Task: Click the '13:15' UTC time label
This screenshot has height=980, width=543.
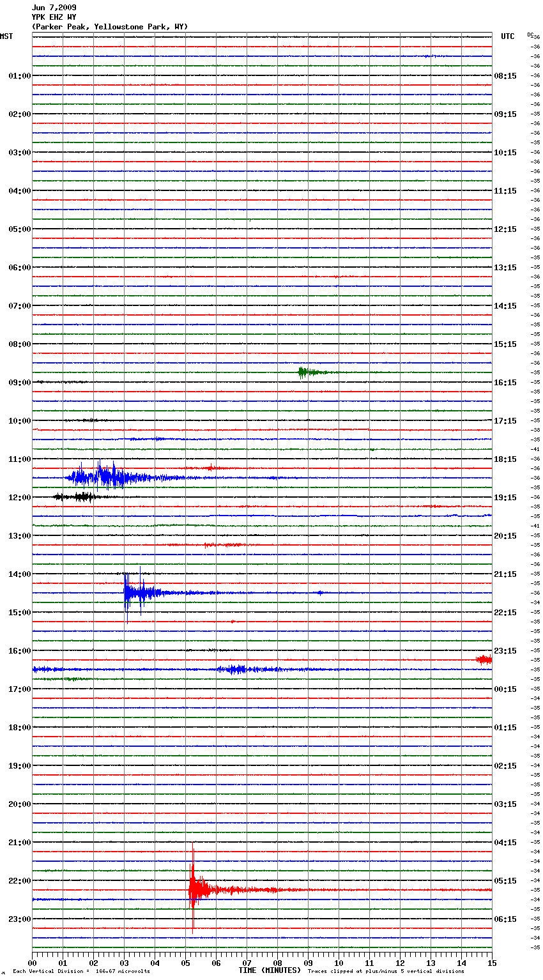Action: coord(505,268)
